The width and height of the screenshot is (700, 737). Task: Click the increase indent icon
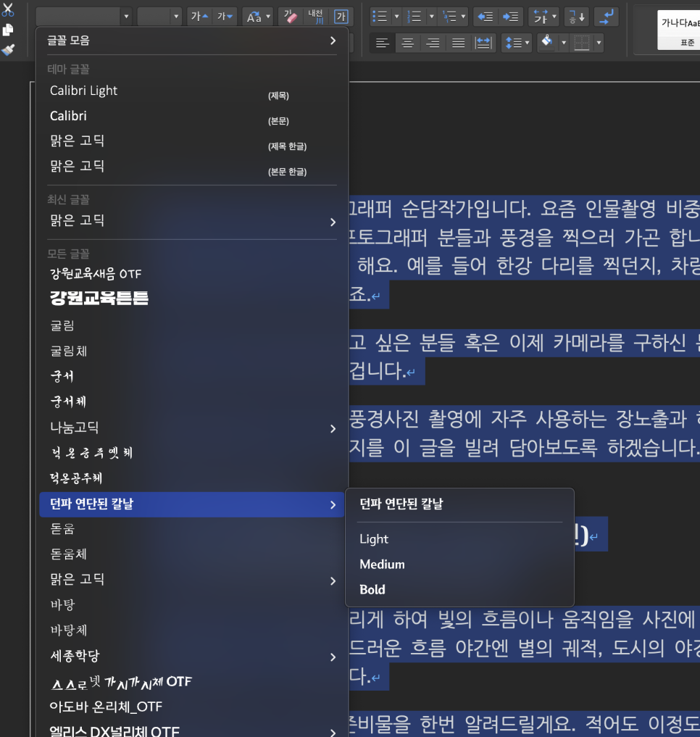(x=510, y=17)
